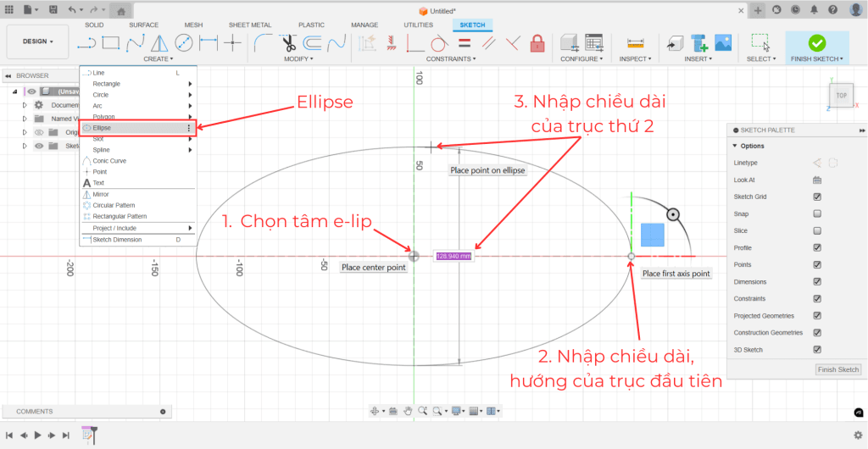The height and width of the screenshot is (449, 868).
Task: Click the 2-Point Rectangle tool icon
Action: 110,42
